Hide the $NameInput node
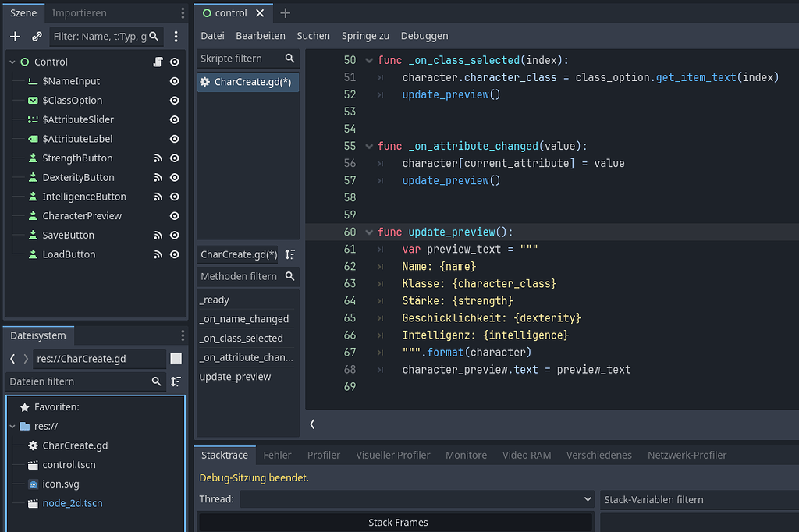 coord(174,81)
